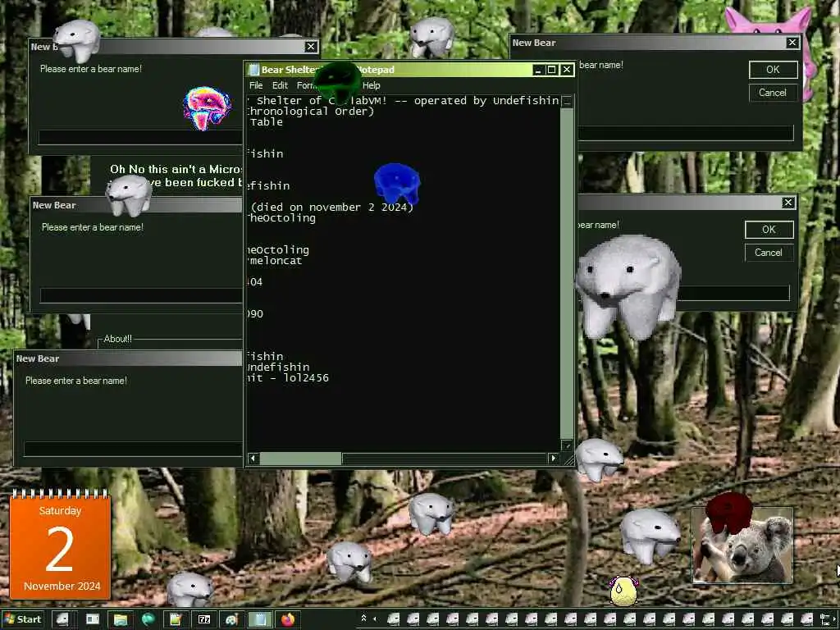Image resolution: width=840 pixels, height=630 pixels.
Task: Click 'Please enter a bear name!' in the dialog above the calendar
Action: pos(76,381)
